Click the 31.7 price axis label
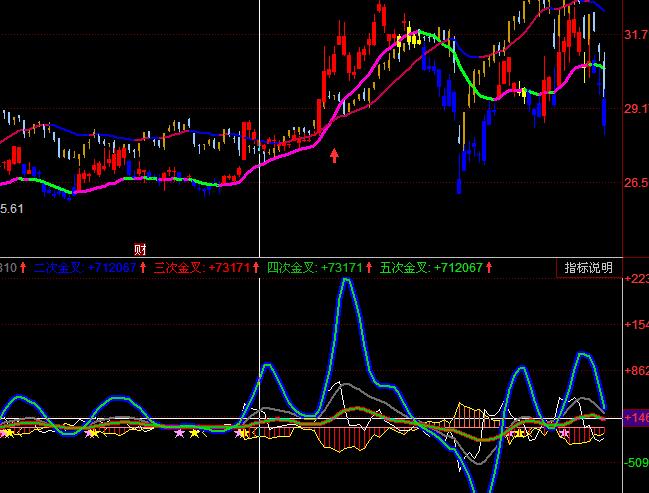This screenshot has width=649, height=493. (635, 35)
